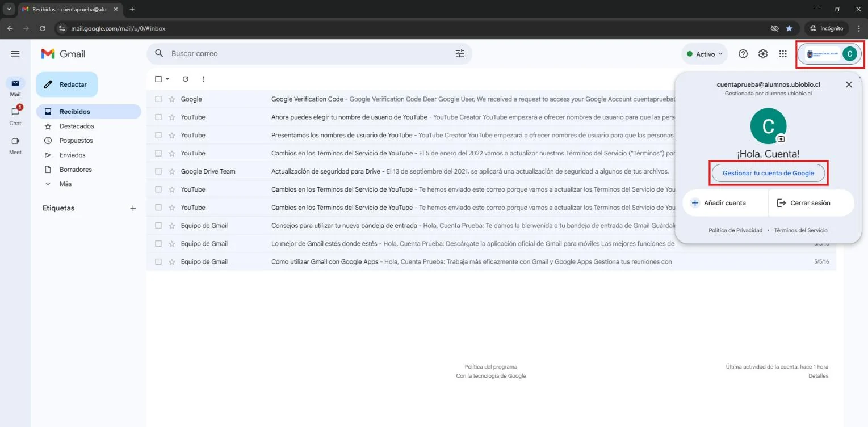Create a new label with plus icon

[133, 208]
